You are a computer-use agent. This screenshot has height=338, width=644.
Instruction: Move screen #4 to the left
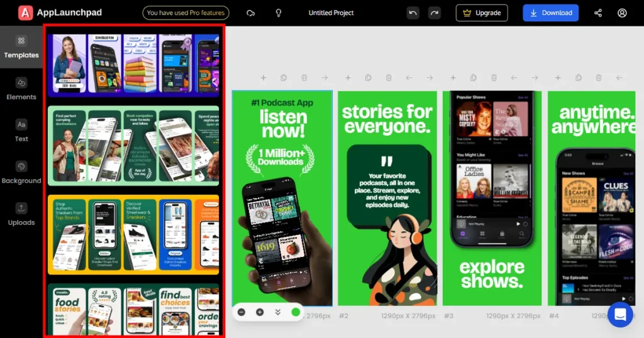[619, 77]
